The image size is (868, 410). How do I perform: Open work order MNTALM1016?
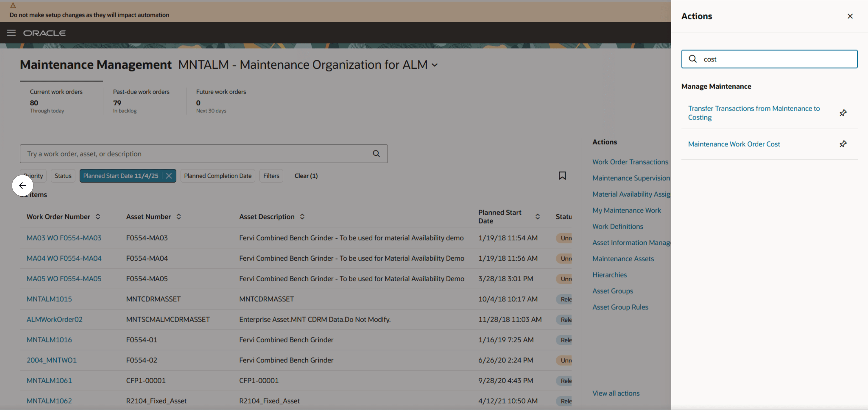point(49,340)
